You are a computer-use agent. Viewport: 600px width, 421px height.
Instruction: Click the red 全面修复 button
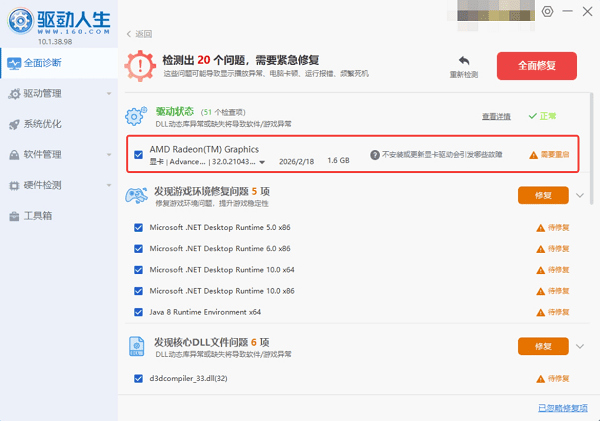tap(537, 66)
